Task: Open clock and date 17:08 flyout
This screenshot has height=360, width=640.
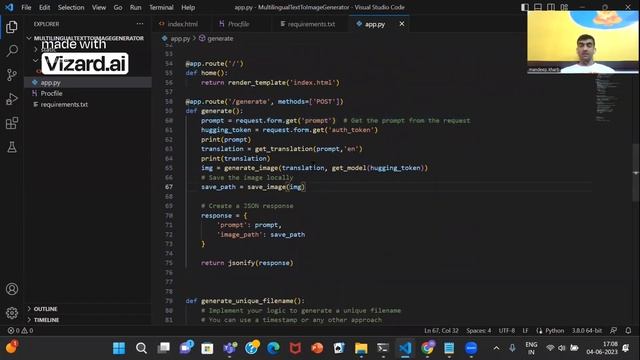Action: click(x=603, y=348)
